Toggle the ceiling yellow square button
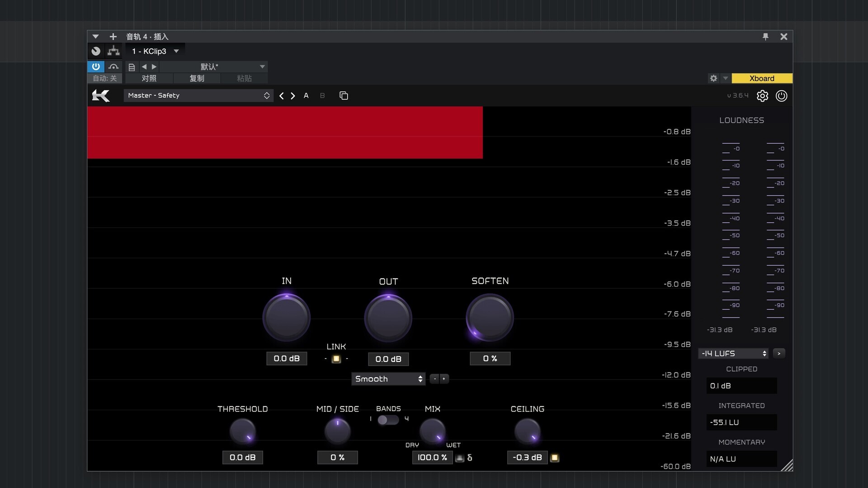Image resolution: width=868 pixels, height=488 pixels. coord(555,458)
